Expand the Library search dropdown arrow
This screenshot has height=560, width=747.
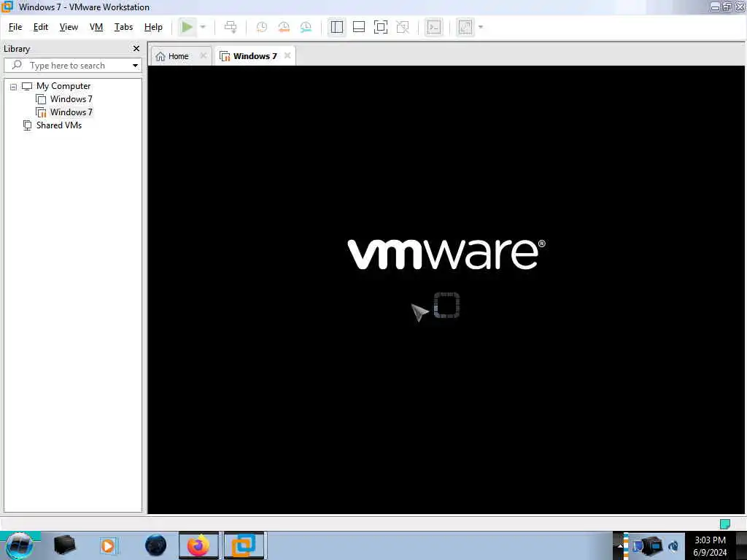pos(135,65)
